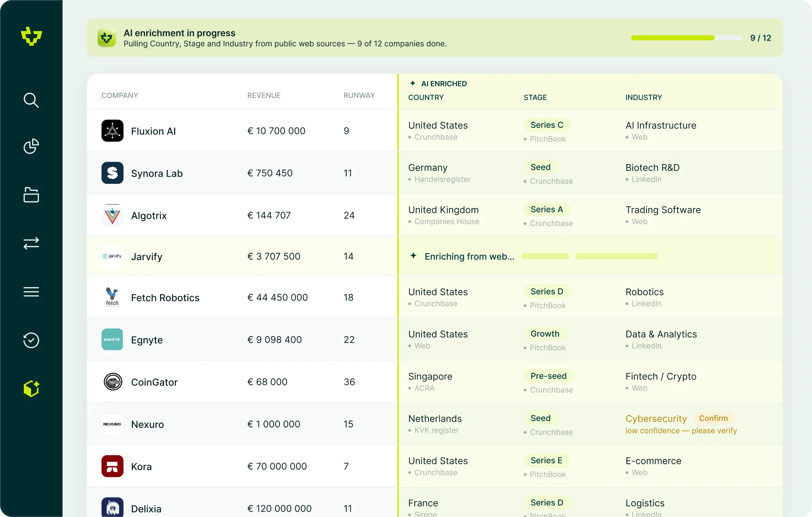Sort by the RUNWAY column header
Viewport: 812px width, 517px height.
click(x=359, y=95)
